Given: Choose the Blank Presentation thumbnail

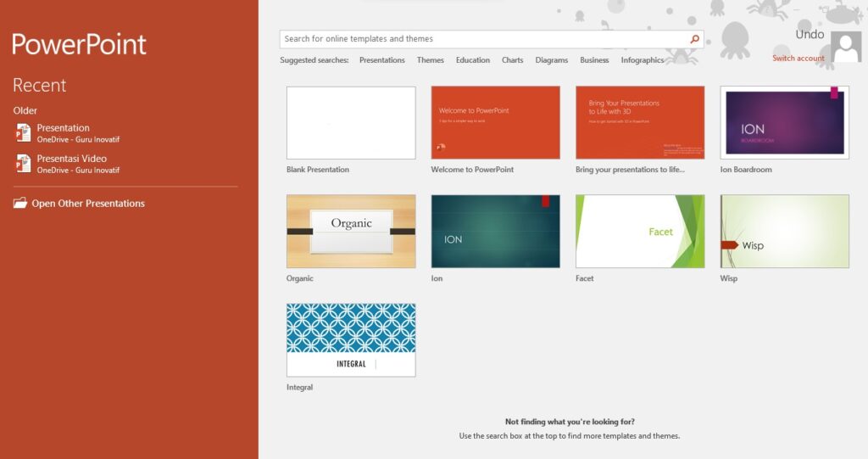Looking at the screenshot, I should point(351,122).
